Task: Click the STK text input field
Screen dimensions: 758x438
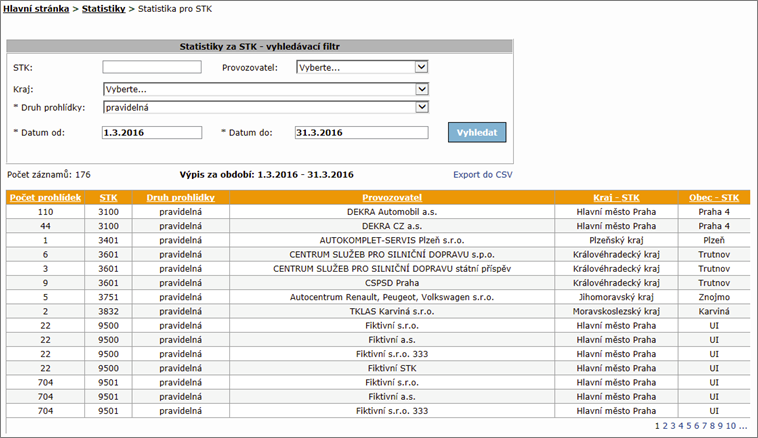Action: click(x=152, y=67)
